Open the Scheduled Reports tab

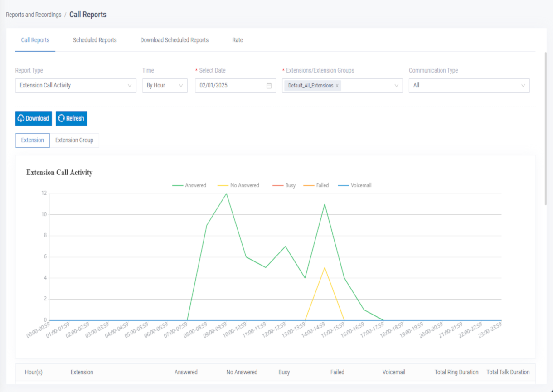(x=95, y=40)
